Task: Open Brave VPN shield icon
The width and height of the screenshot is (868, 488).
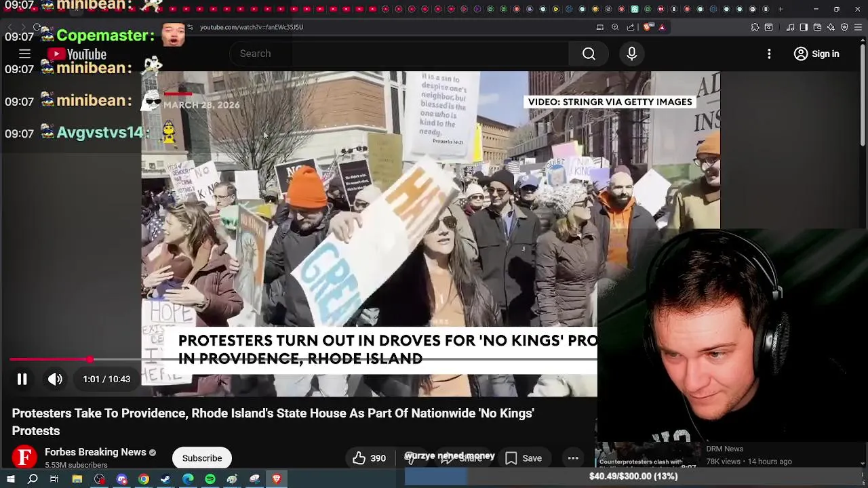Action: point(844,27)
